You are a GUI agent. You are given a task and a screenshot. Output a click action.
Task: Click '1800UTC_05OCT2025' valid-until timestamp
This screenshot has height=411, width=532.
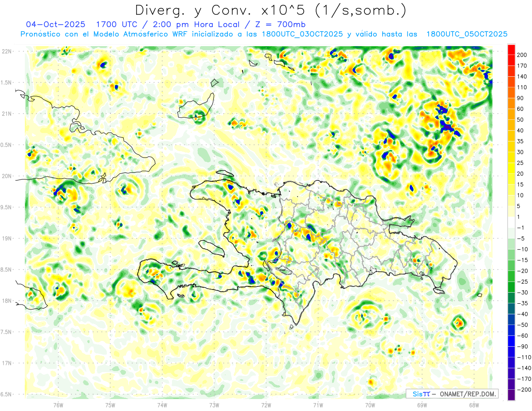coord(466,34)
